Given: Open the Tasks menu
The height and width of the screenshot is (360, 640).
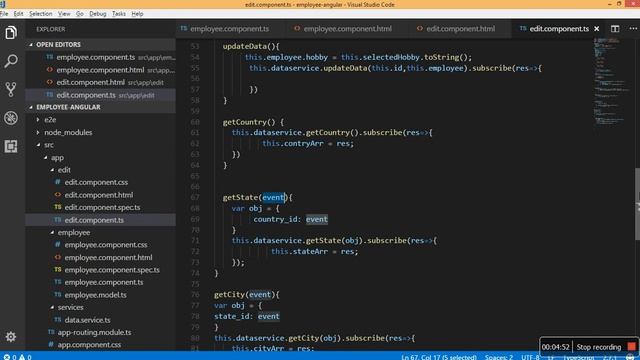Looking at the screenshot, I should click(119, 14).
